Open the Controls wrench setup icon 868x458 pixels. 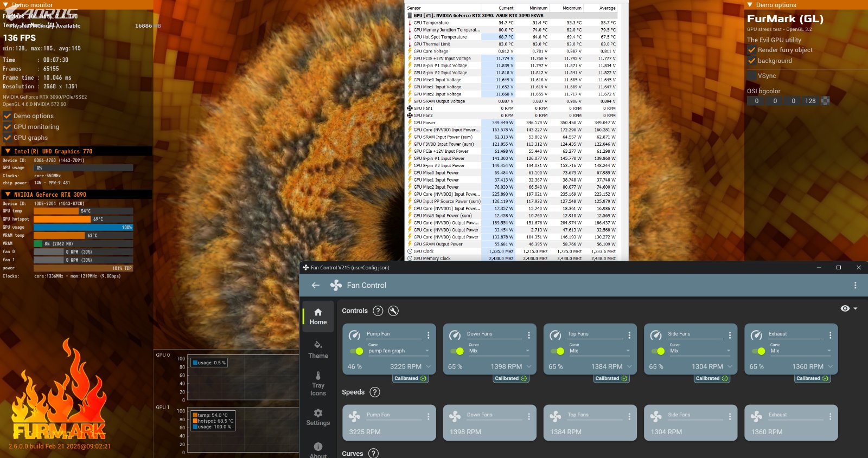[394, 311]
